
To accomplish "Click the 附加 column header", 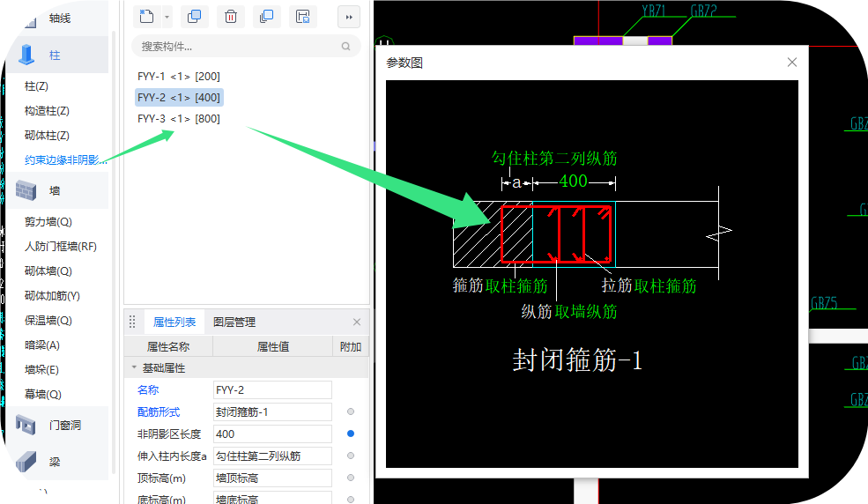I will pos(351,347).
